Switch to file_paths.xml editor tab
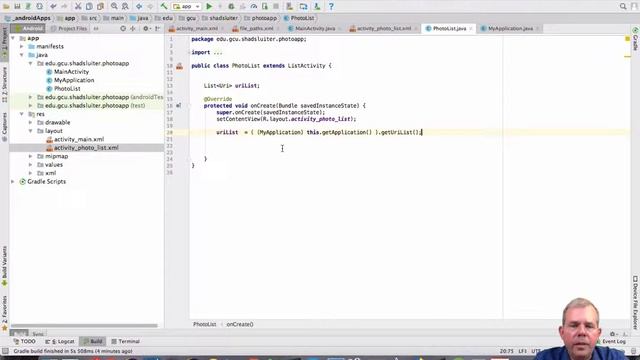The image size is (640, 360). [256, 29]
